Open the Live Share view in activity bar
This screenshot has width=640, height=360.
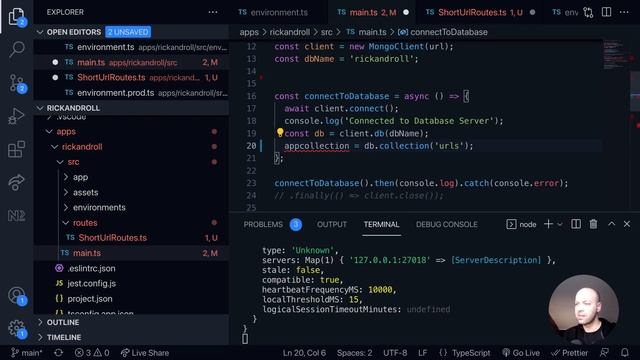[16, 182]
